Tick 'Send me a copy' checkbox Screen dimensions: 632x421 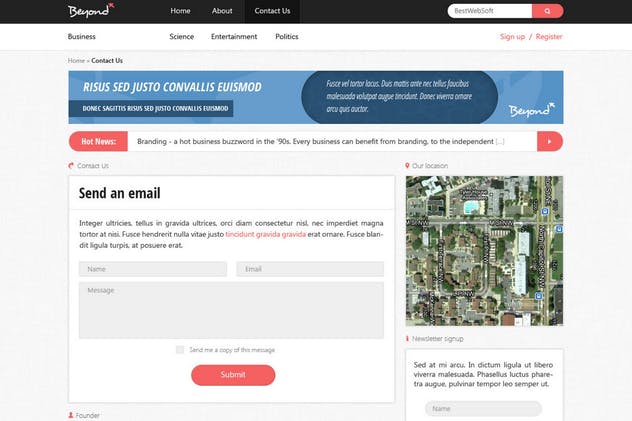(180, 350)
